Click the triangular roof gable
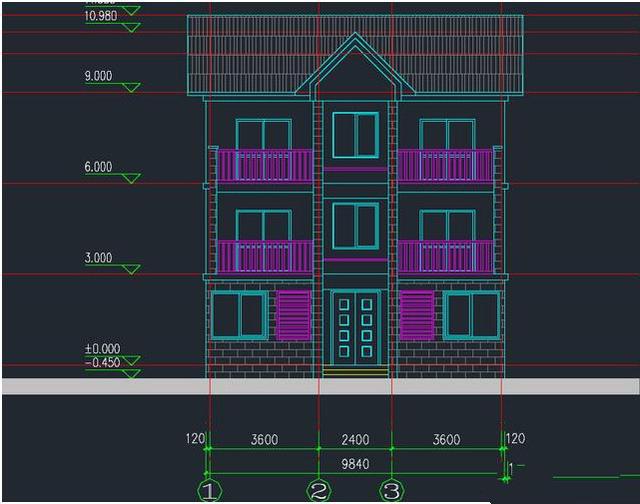Viewport: 640px width, 504px height. click(x=355, y=70)
